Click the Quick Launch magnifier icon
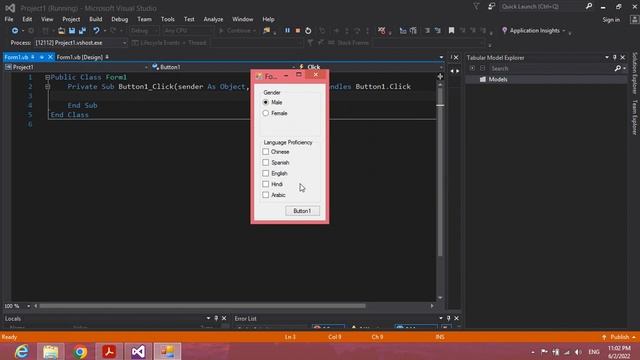Image resolution: width=640 pixels, height=360 pixels. pyautogui.click(x=589, y=6)
